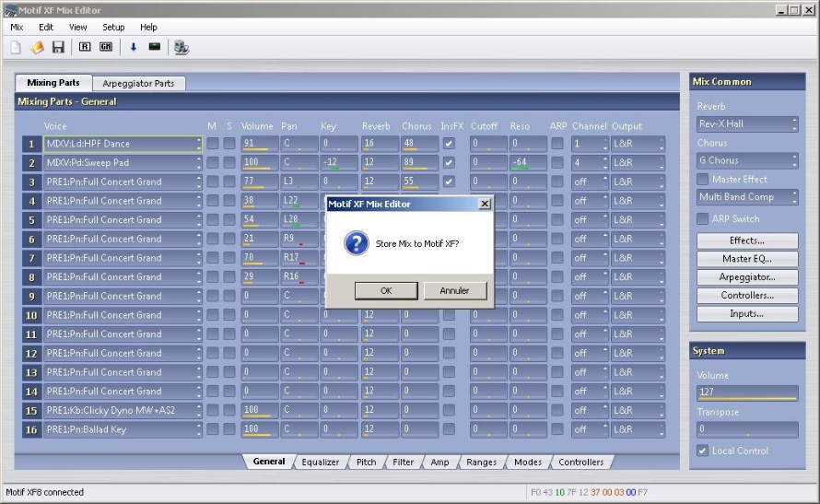Open the View menu
The width and height of the screenshot is (820, 504).
point(78,28)
